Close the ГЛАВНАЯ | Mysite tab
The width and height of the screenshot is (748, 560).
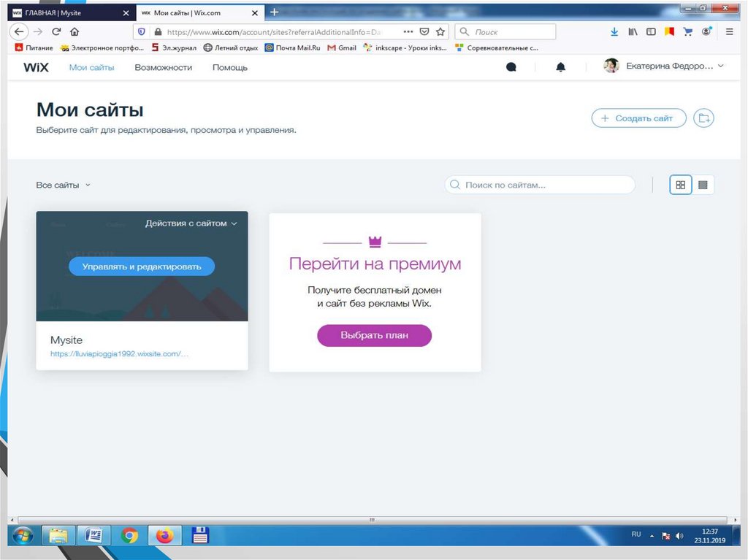pyautogui.click(x=126, y=13)
